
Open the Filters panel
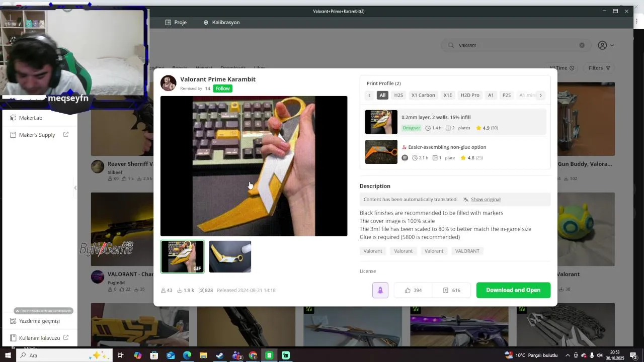599,68
